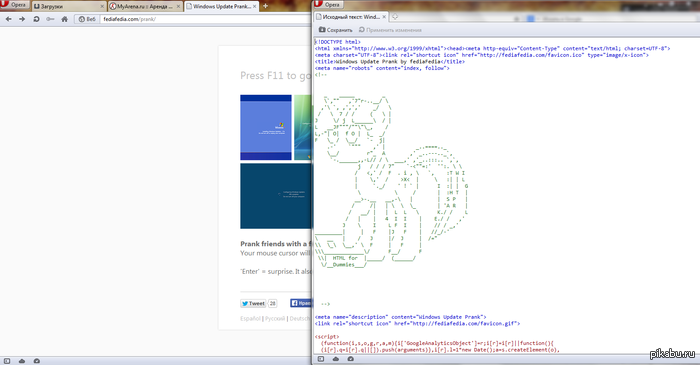Show site info via the Веб badge
This screenshot has height=365, width=700.
point(87,19)
